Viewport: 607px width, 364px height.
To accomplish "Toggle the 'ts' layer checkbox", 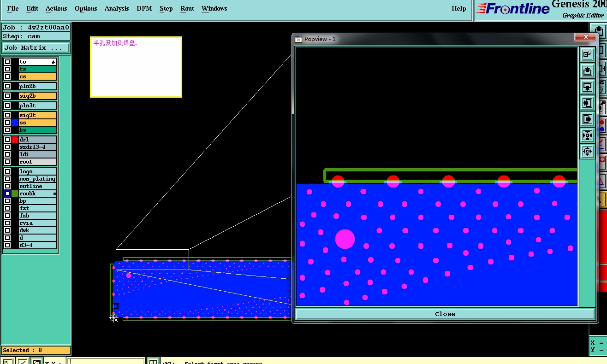I will point(7,69).
